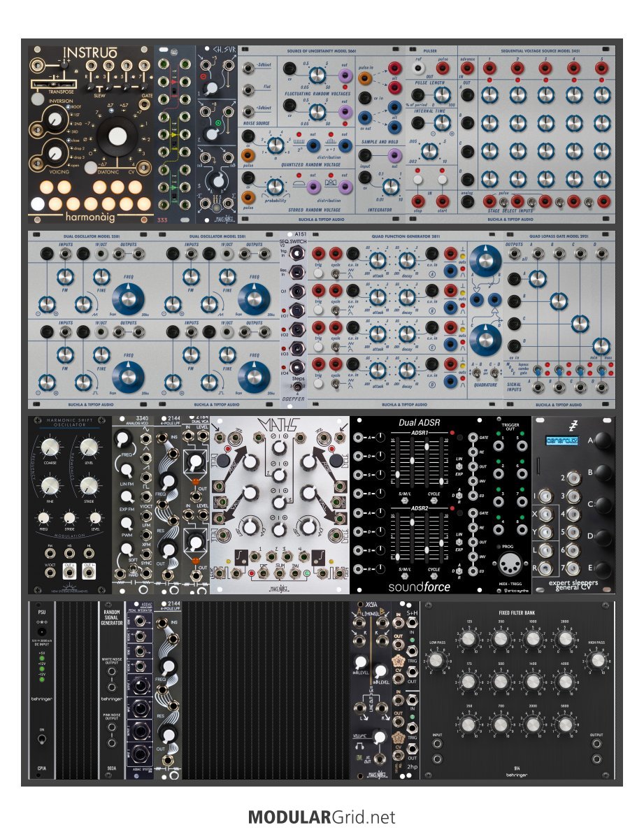
Task: Click Trigger Out jack 1 on MIDI-Trigg
Action: tap(498, 445)
